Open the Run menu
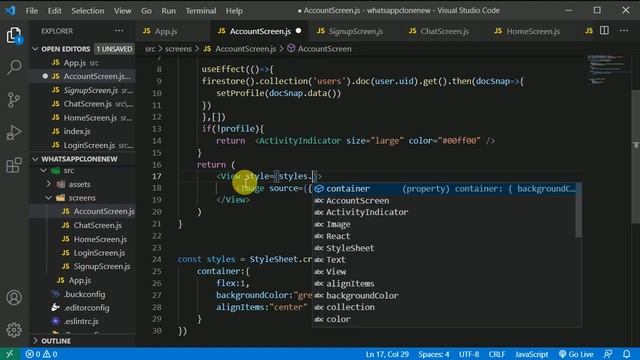Image resolution: width=640 pixels, height=360 pixels. click(x=169, y=11)
